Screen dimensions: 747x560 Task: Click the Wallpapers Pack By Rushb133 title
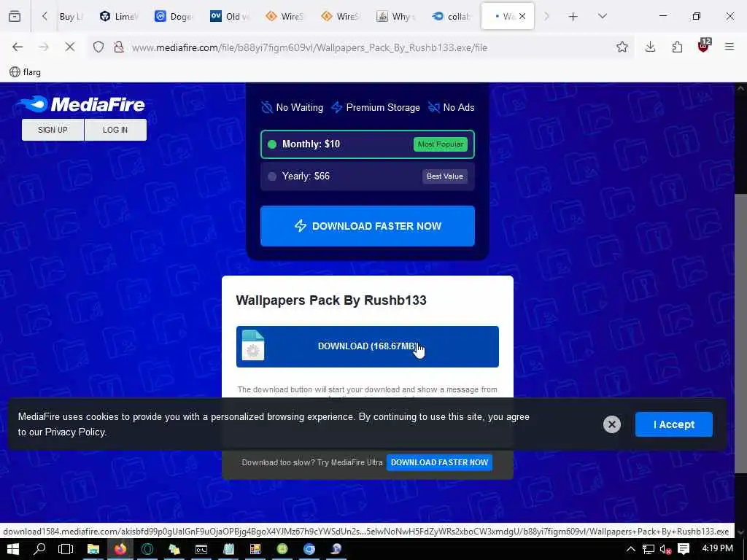(x=331, y=300)
